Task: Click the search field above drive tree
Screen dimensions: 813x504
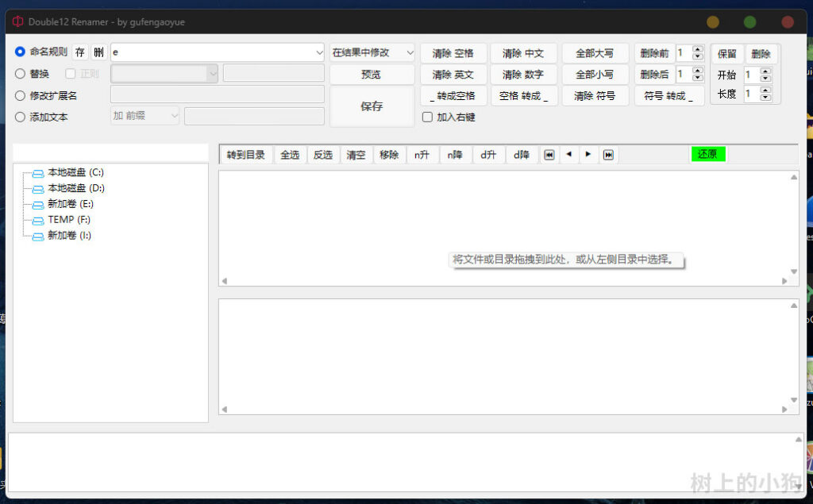Action: [x=110, y=152]
